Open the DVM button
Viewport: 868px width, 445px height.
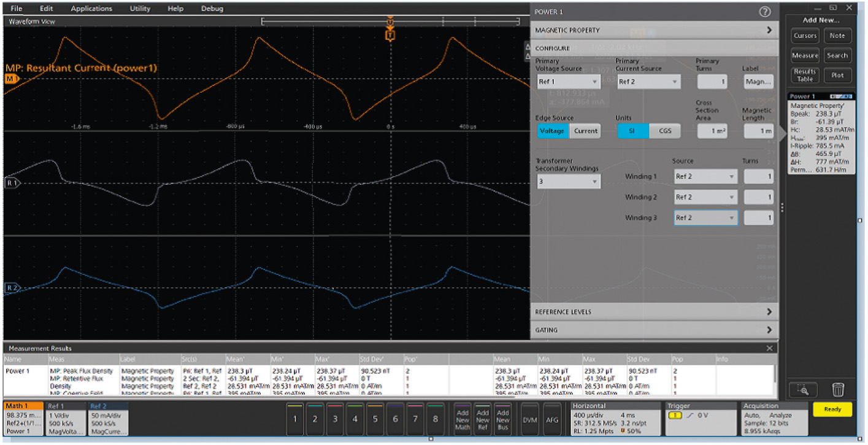point(530,419)
